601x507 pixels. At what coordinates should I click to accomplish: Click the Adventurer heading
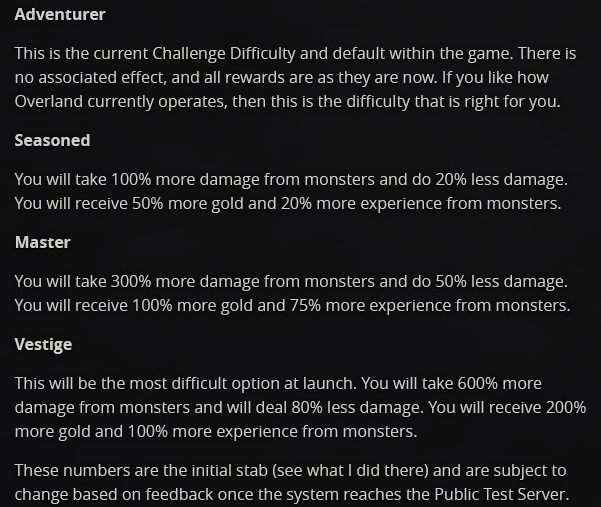click(x=60, y=15)
